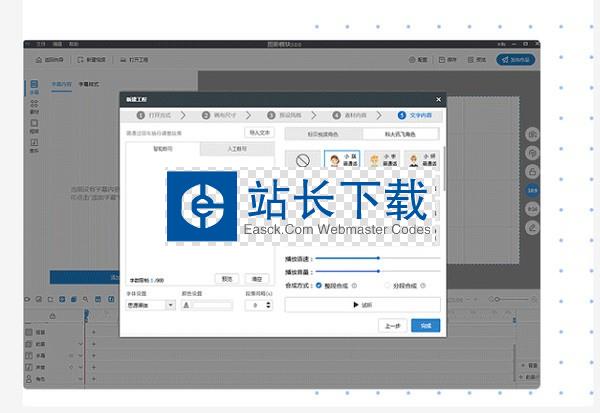Switch to the manual sentence-split tab
The width and height of the screenshot is (600, 413).
[237, 149]
